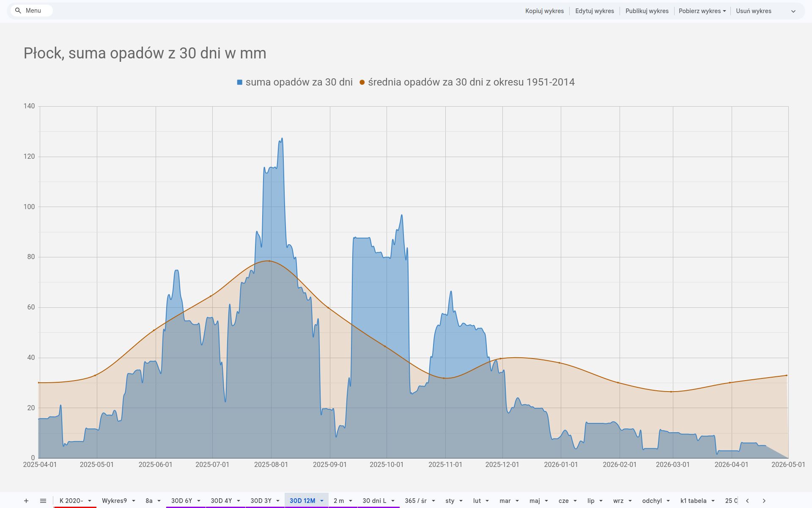
Task: Open dropdown arrow on odchyl tab
Action: [x=668, y=501]
